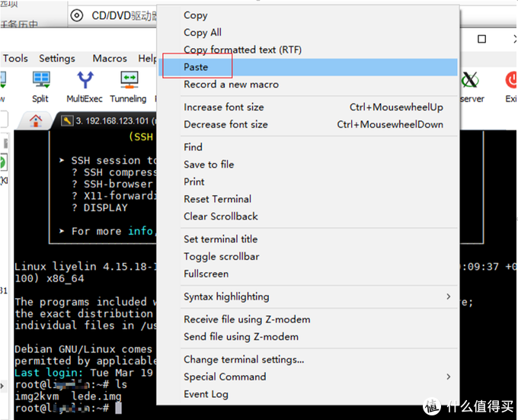This screenshot has width=518, height=420.
Task: Choose Receive file using Z-modem
Action: [308, 319]
